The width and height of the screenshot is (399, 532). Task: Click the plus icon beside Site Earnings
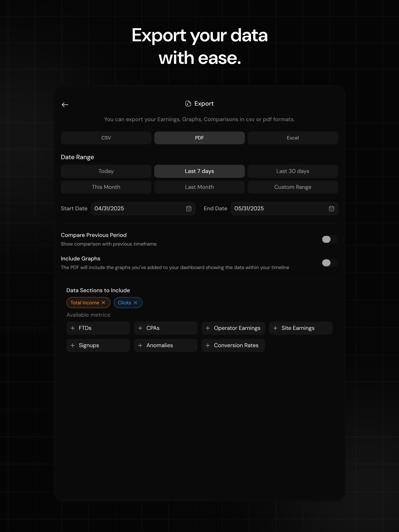[275, 328]
